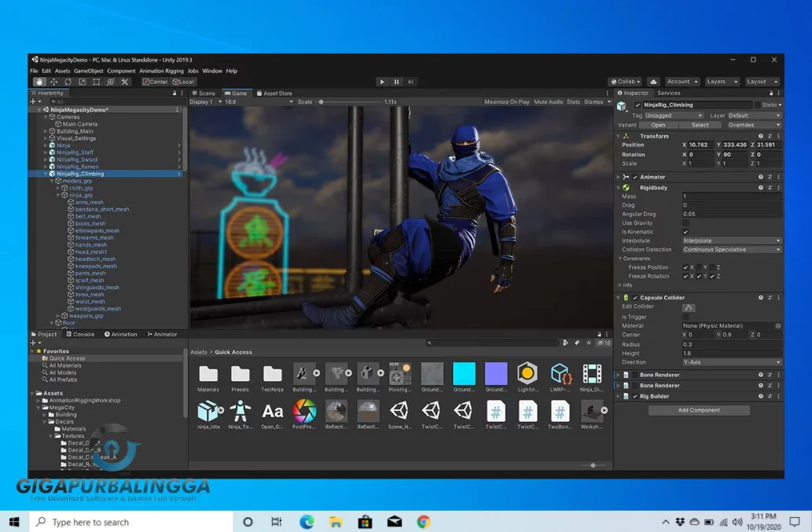Select the Hand tool in the toolbar
Image resolution: width=812 pixels, height=532 pixels.
click(x=41, y=81)
